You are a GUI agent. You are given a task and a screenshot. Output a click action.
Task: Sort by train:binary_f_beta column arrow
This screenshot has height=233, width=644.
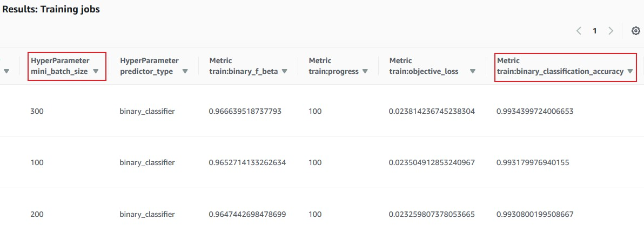(284, 71)
